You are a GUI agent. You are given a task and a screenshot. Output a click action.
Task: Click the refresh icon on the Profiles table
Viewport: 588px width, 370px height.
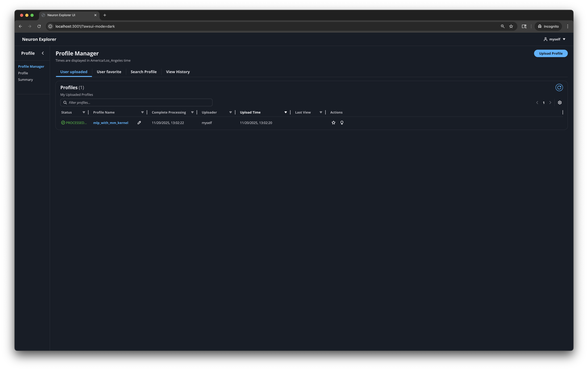tap(559, 87)
